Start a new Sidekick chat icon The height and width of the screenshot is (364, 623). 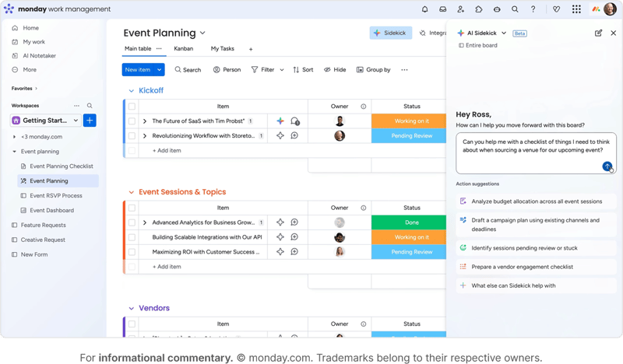tap(598, 33)
